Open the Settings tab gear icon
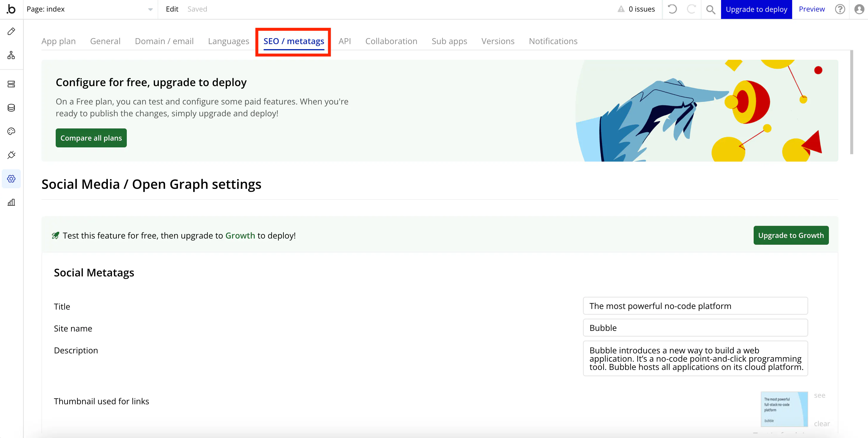Screen dimensions: 868x438 11,179
